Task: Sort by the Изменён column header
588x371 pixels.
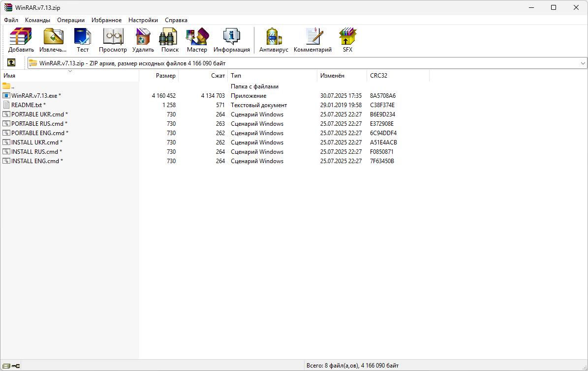Action: tap(342, 76)
